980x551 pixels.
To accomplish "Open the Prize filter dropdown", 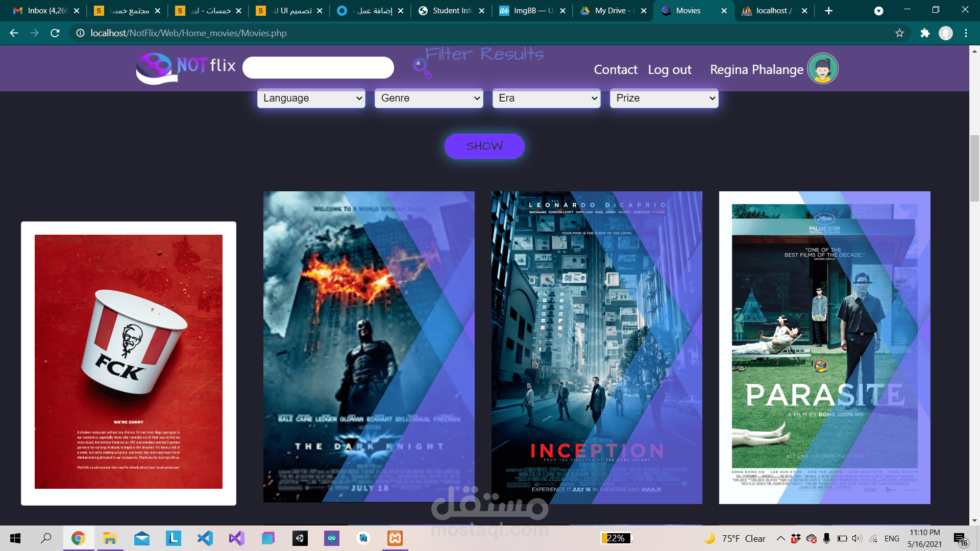I will 664,98.
